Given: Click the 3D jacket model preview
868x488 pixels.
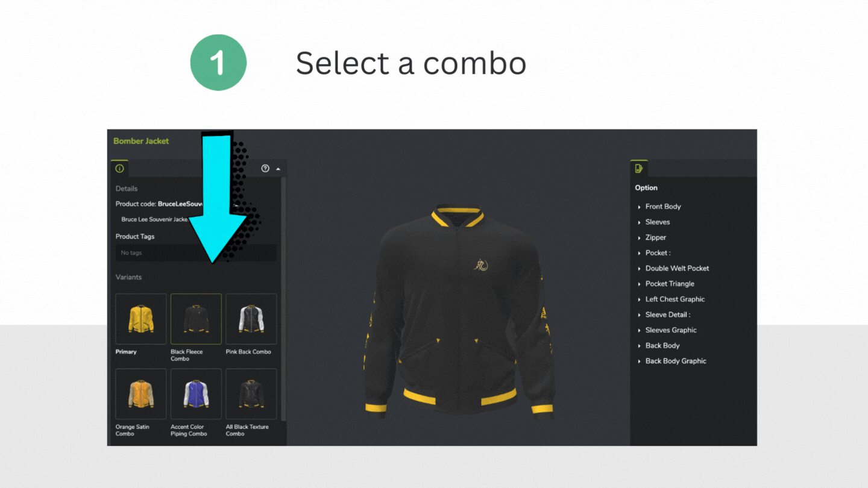Looking at the screenshot, I should pos(458,310).
